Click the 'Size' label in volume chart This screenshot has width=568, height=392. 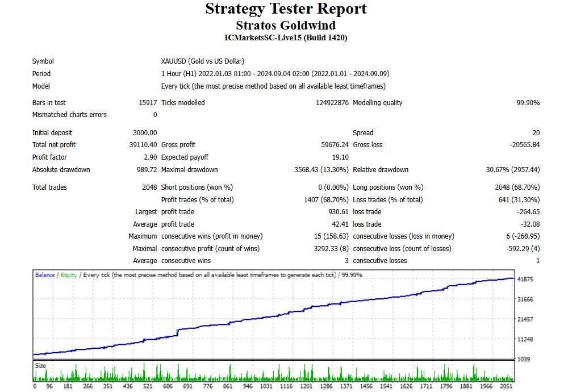40,365
